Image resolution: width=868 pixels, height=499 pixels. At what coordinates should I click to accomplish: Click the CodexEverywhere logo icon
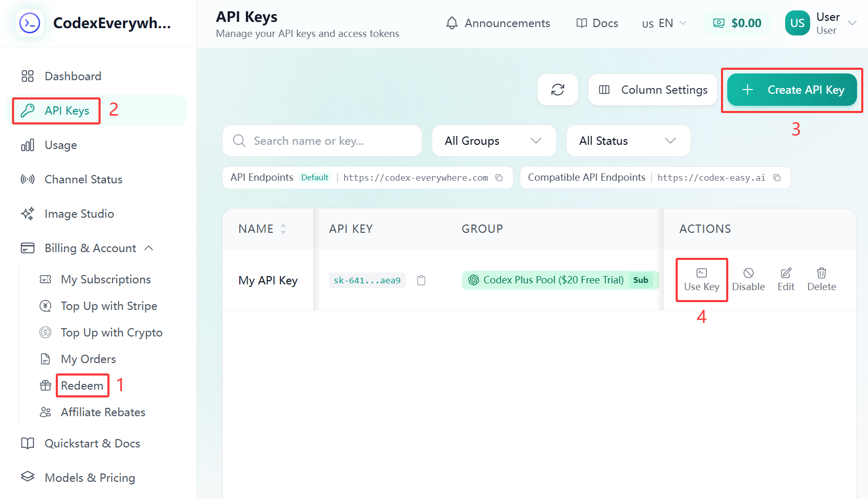tap(30, 23)
